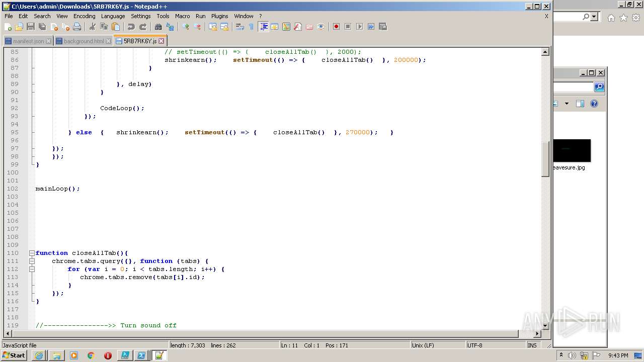
Task: Toggle Show All Characters pilcrow icon
Action: click(252, 27)
